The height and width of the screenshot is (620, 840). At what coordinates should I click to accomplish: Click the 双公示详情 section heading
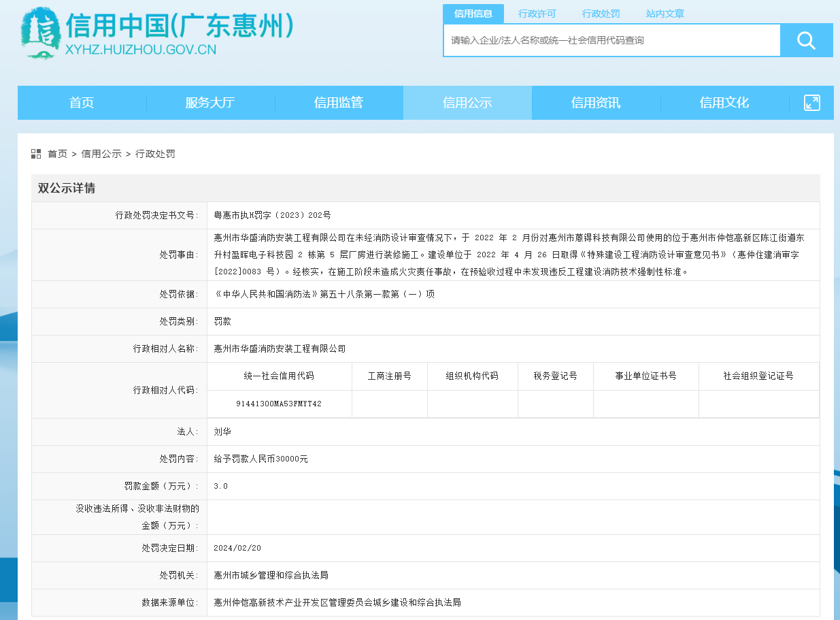67,189
